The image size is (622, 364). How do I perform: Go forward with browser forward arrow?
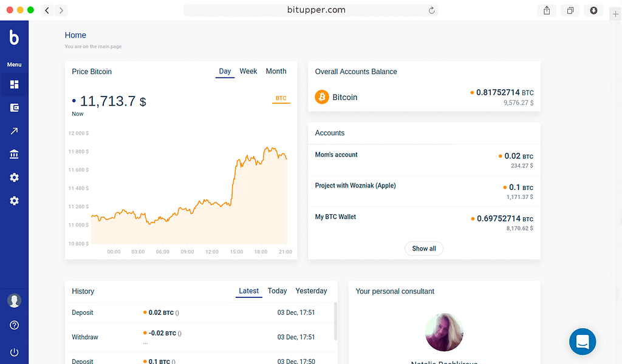tap(61, 10)
